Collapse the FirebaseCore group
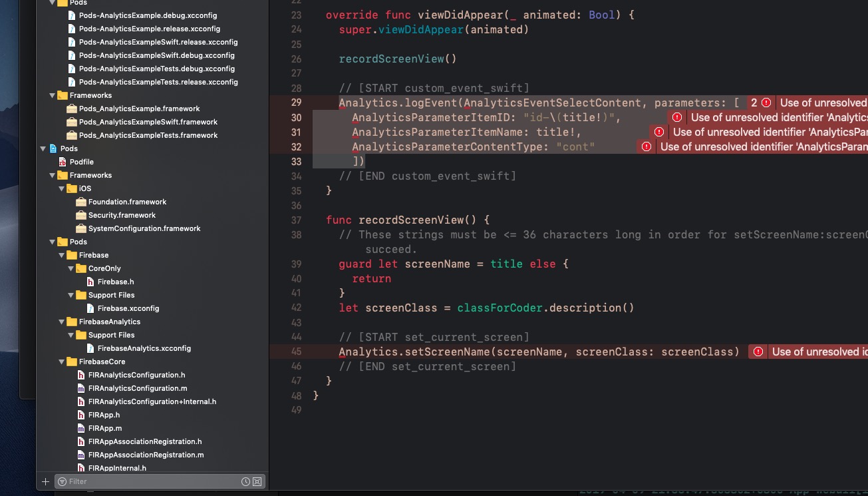The width and height of the screenshot is (868, 496). coord(61,362)
